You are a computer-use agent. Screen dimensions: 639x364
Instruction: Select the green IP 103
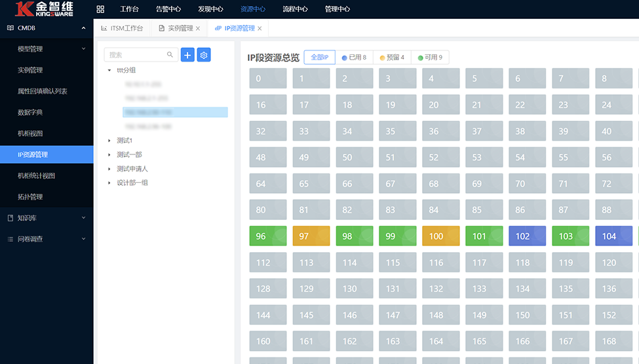pyautogui.click(x=571, y=236)
